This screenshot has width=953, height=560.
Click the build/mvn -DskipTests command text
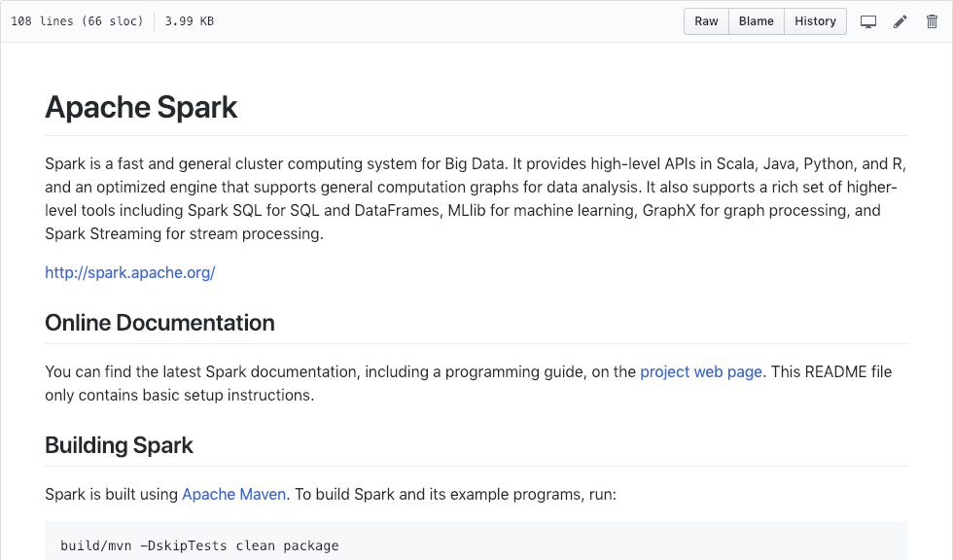click(199, 545)
